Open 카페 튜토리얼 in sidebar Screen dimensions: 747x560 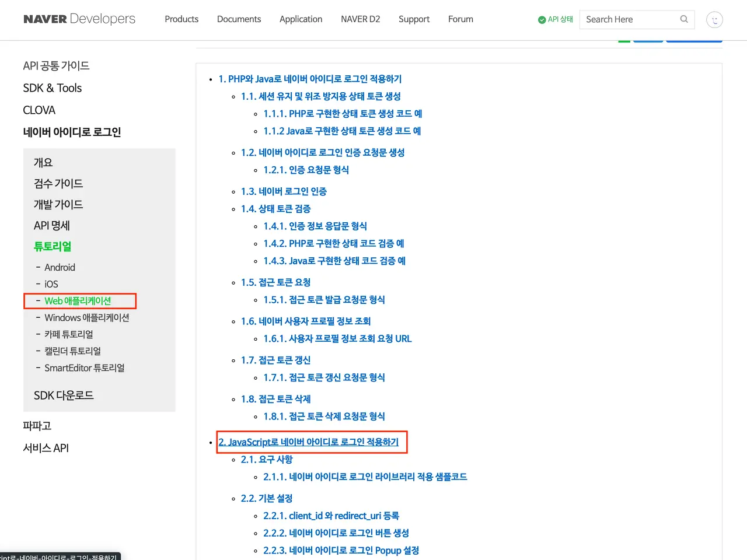[x=69, y=335]
